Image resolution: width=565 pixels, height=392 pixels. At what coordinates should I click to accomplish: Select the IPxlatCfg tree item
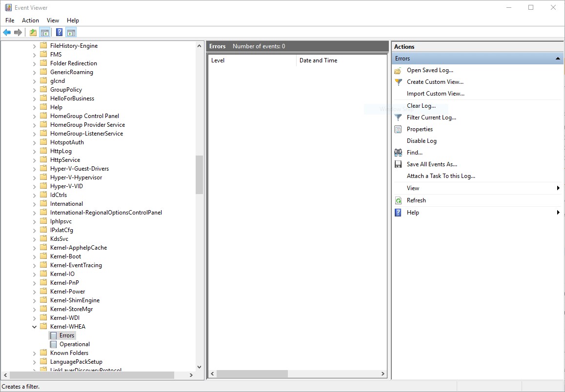tap(61, 230)
